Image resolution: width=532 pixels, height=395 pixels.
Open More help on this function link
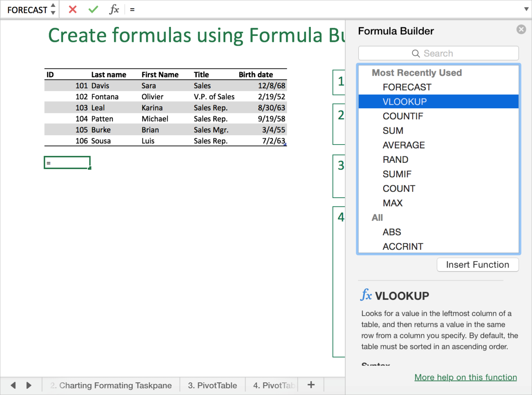465,377
